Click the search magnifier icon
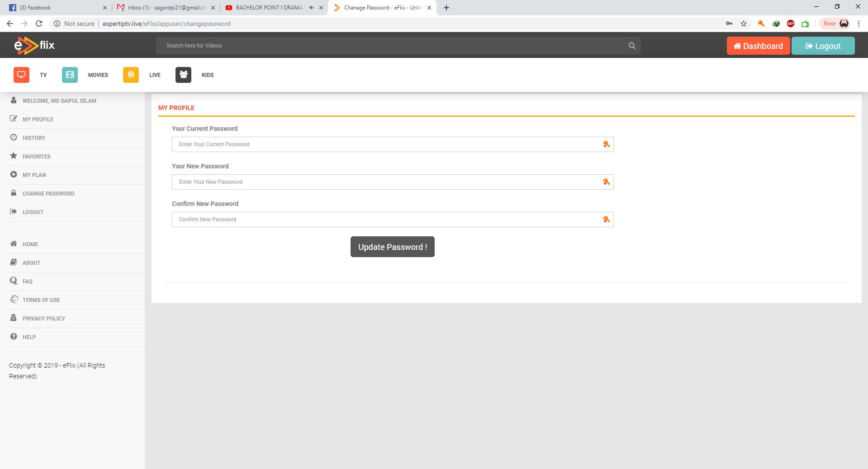The height and width of the screenshot is (469, 868). [x=632, y=46]
